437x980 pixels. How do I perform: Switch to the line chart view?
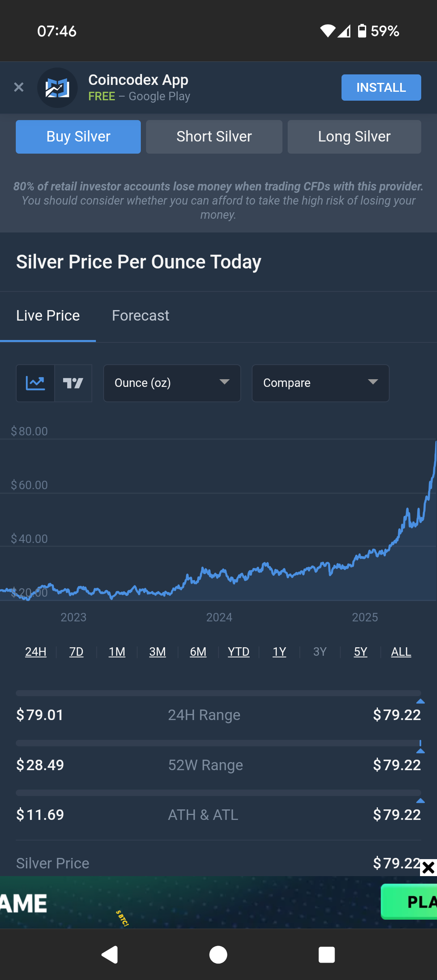35,383
